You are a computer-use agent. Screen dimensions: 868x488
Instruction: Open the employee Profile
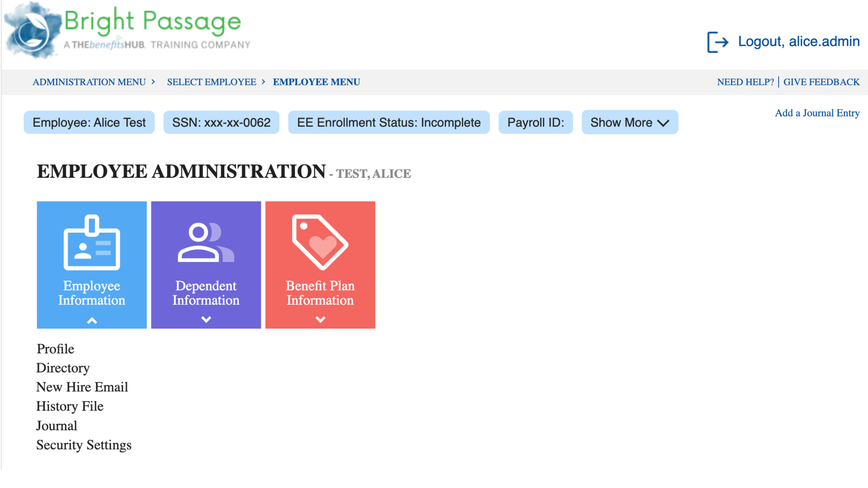(55, 349)
